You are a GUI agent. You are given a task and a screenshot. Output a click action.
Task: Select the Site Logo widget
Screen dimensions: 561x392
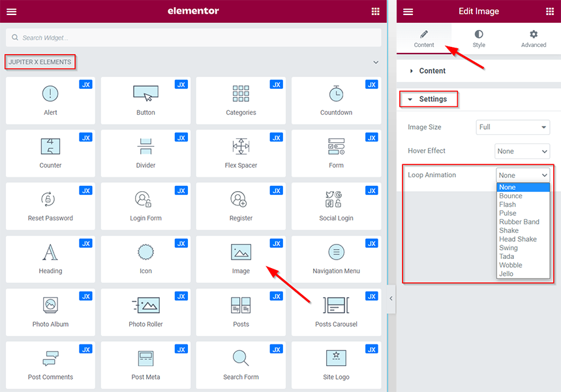337,365
